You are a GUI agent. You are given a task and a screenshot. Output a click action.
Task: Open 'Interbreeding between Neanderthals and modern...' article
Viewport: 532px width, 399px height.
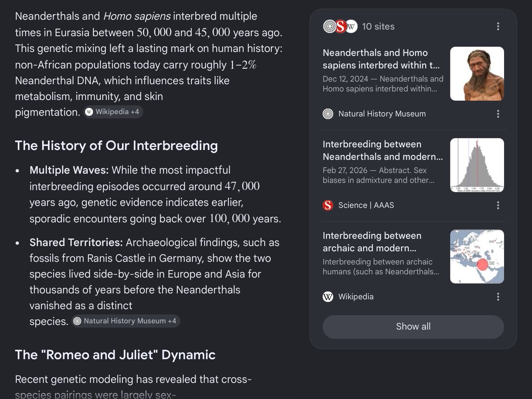pos(383,150)
